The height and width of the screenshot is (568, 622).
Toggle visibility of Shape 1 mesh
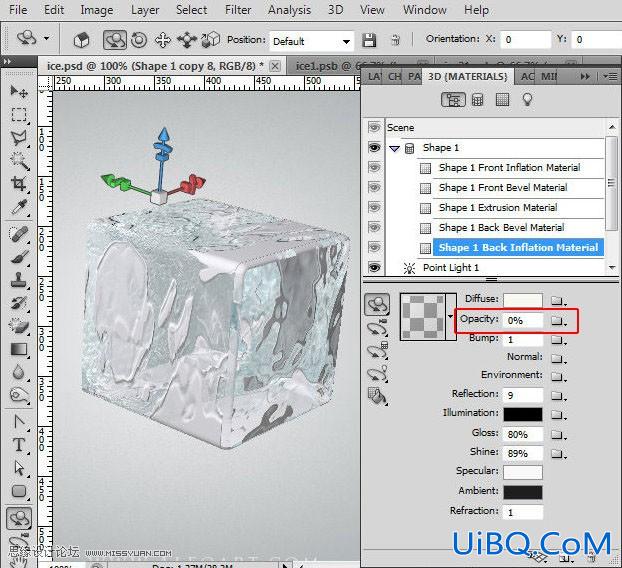tap(374, 148)
